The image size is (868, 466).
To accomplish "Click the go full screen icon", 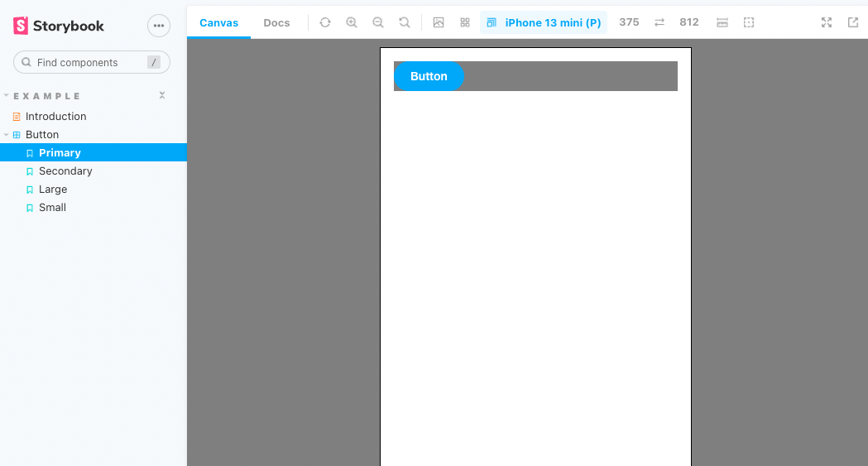I will tap(827, 22).
